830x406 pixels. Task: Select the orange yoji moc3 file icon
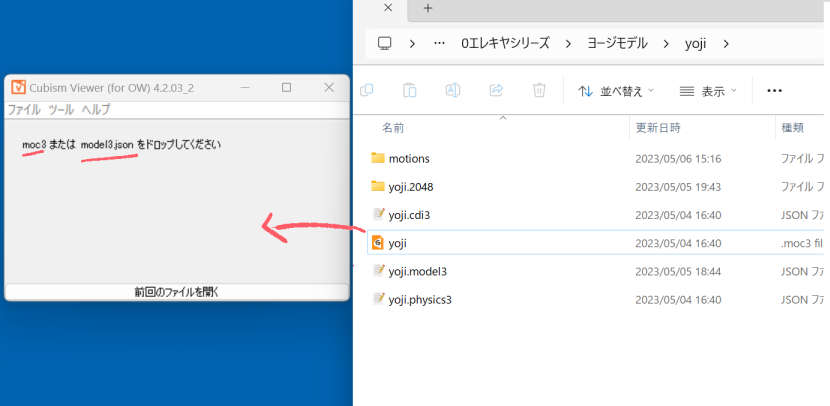point(377,242)
